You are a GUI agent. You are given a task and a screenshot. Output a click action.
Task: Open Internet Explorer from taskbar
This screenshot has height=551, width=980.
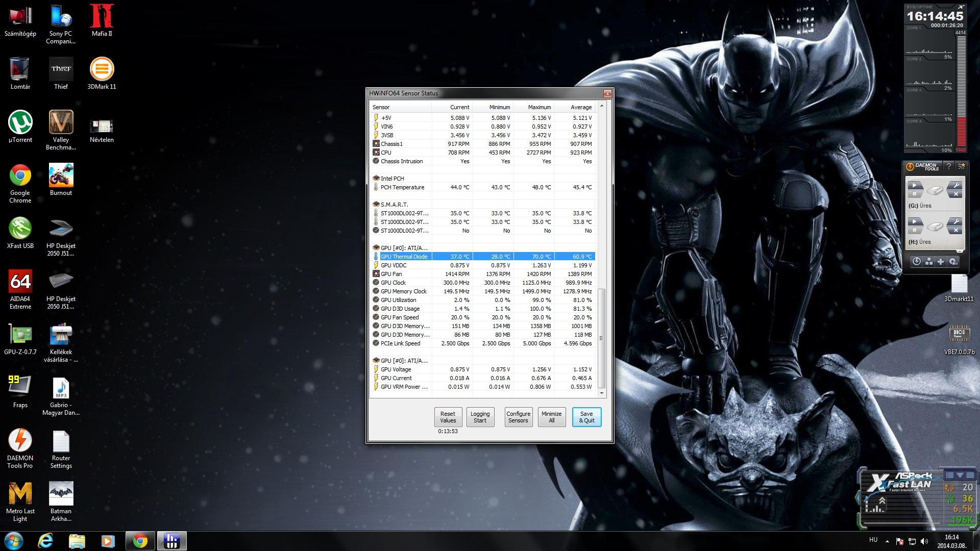(x=46, y=541)
